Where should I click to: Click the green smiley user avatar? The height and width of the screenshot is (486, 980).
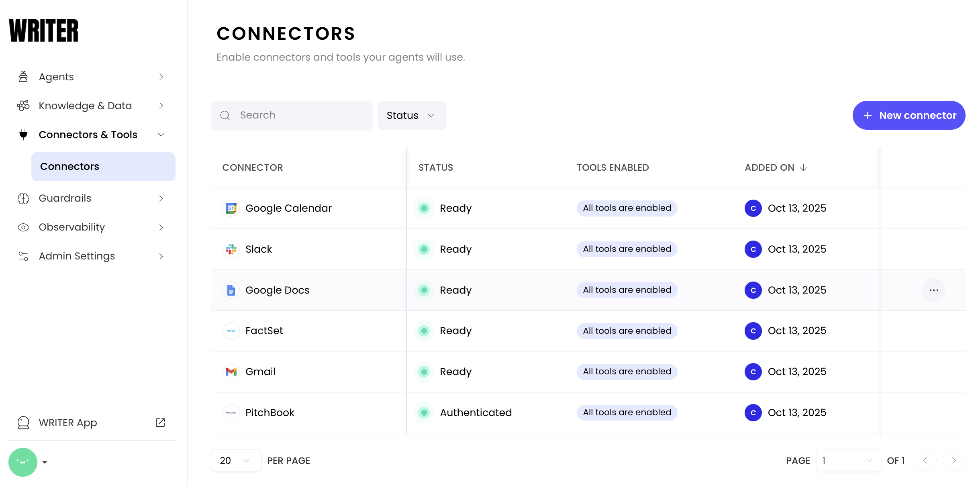pyautogui.click(x=23, y=462)
